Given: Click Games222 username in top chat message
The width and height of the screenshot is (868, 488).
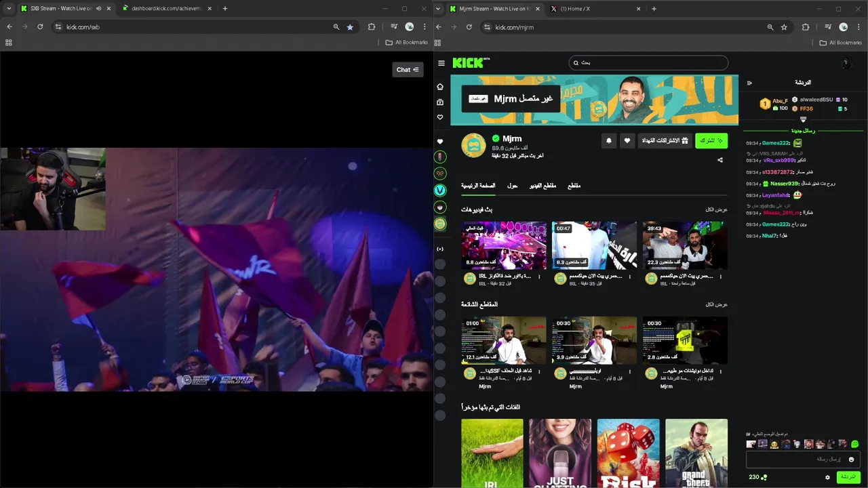Looking at the screenshot, I should click(776, 143).
